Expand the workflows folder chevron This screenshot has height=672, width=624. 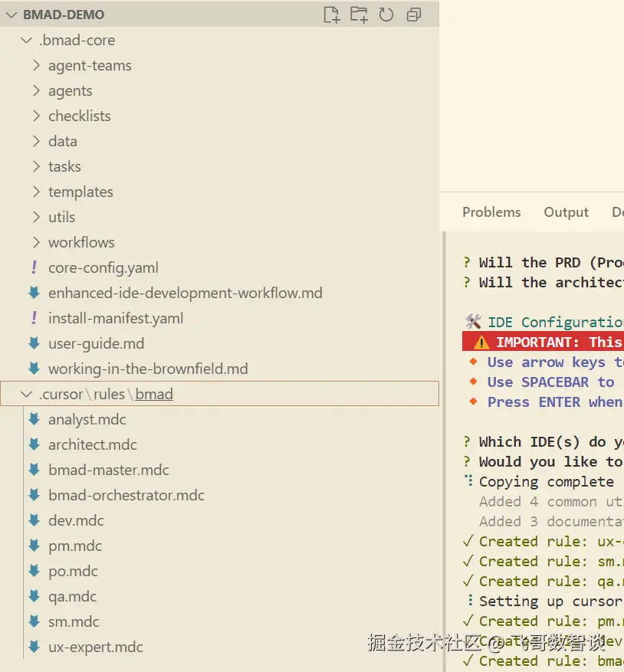coord(36,242)
